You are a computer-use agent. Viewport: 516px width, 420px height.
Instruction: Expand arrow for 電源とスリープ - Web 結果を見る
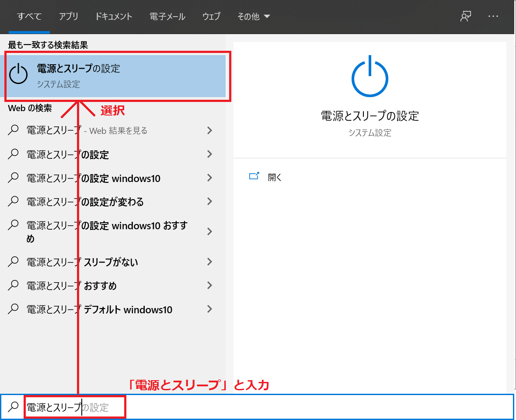(209, 130)
